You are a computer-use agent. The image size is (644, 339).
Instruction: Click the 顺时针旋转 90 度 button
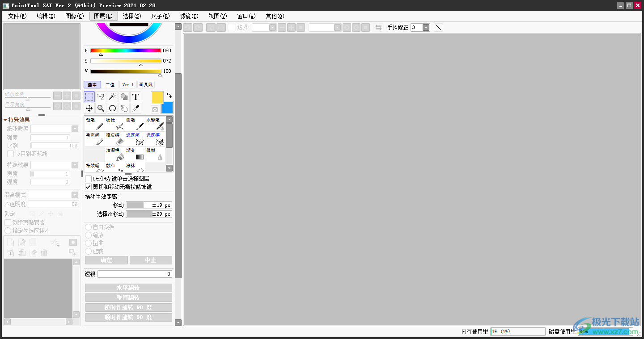[x=128, y=317]
